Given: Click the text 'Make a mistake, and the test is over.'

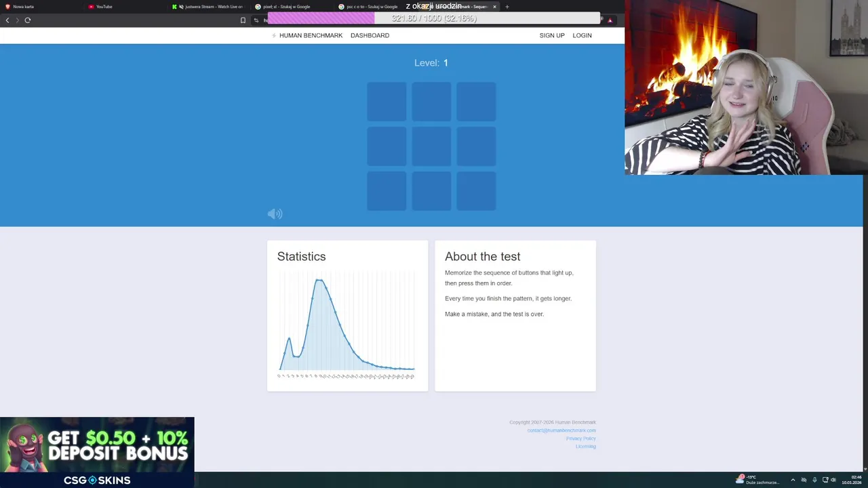Looking at the screenshot, I should [x=494, y=314].
